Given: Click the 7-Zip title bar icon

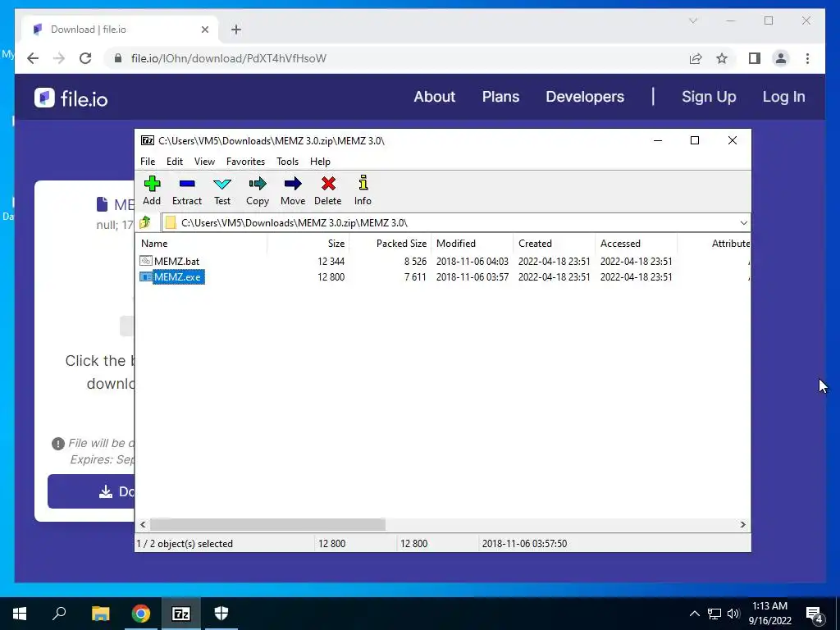Looking at the screenshot, I should click(x=148, y=140).
